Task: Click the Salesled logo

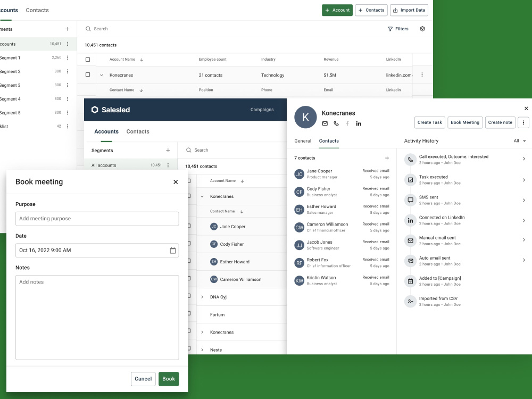Action: (111, 110)
